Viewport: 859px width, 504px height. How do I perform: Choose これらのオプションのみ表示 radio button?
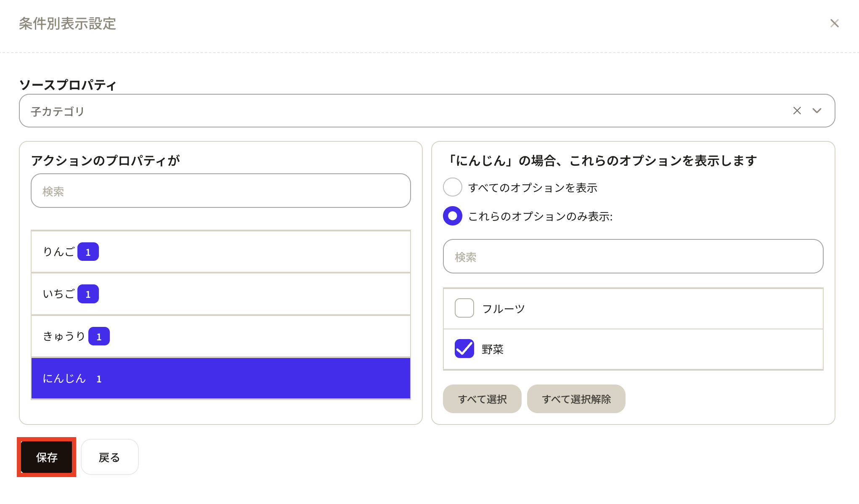[x=453, y=216]
